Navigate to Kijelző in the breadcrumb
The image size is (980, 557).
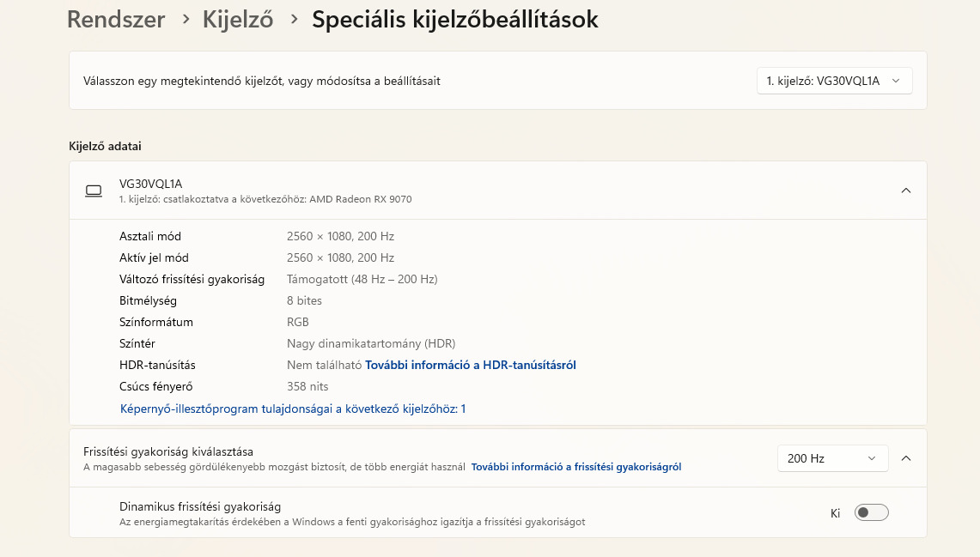tap(238, 19)
